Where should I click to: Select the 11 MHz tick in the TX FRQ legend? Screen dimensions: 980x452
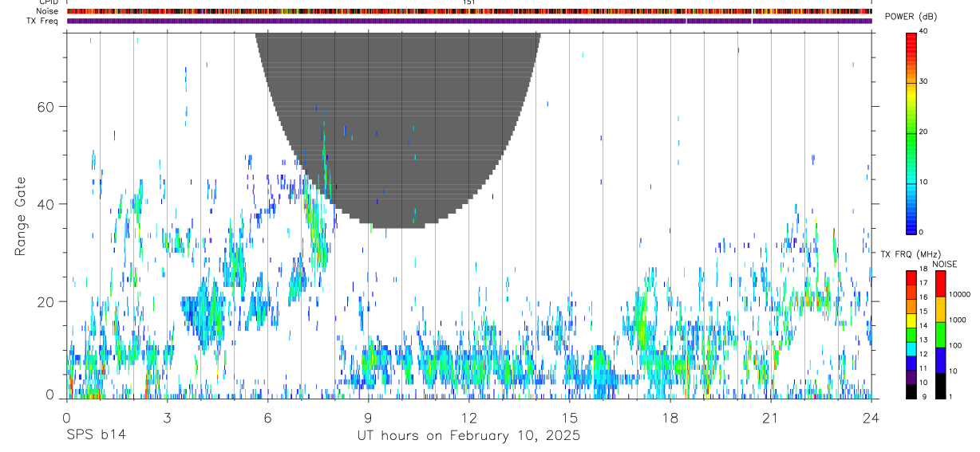(924, 368)
